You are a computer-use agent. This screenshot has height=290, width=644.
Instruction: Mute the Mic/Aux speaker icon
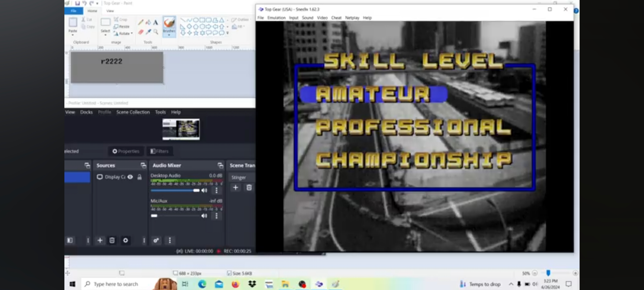(204, 216)
